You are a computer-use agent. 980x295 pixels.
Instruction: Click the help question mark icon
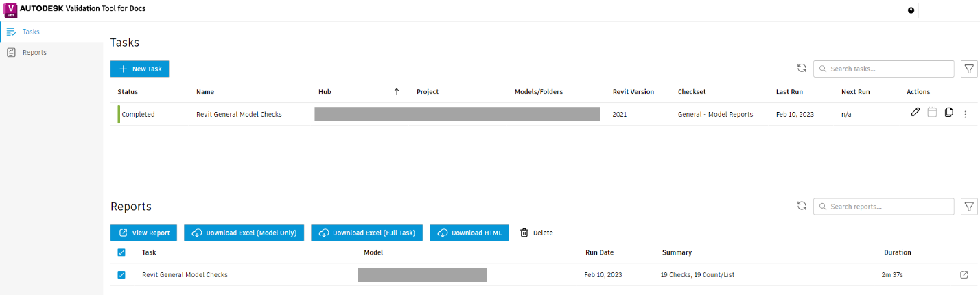[911, 10]
